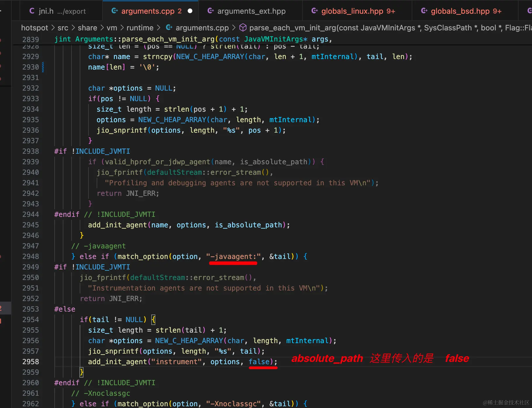This screenshot has width=532, height=408.
Task: Open the hotspot breadcrumb folder
Action: 34,28
